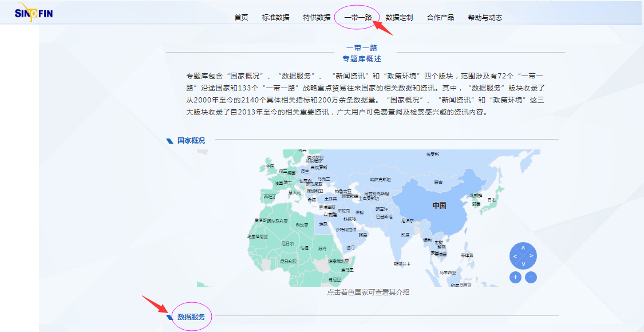Screen dimensions: 644x332
Task: Select 哈萨克斯坦 on the map
Action: 380,179
